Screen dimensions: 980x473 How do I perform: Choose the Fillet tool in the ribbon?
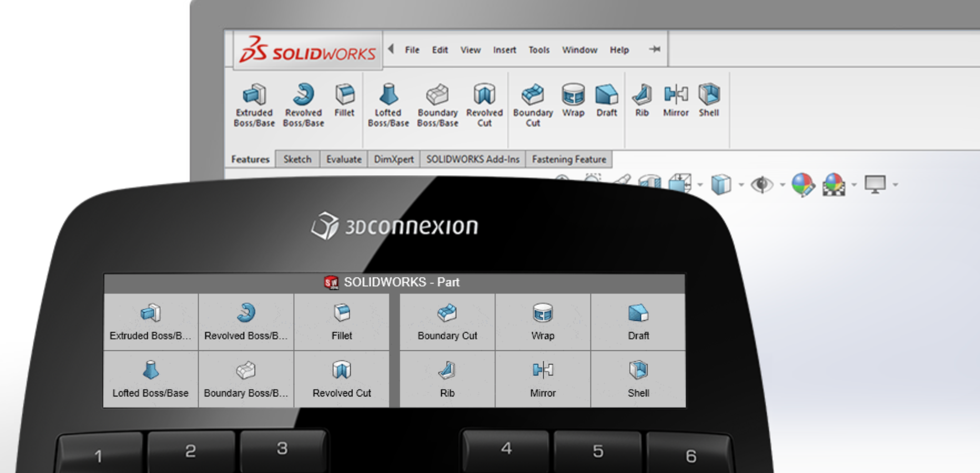coord(345,100)
